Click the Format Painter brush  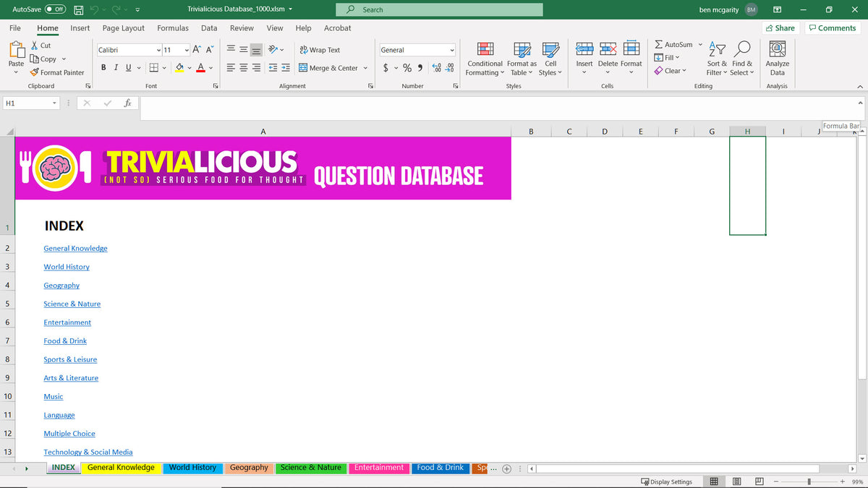pos(57,72)
